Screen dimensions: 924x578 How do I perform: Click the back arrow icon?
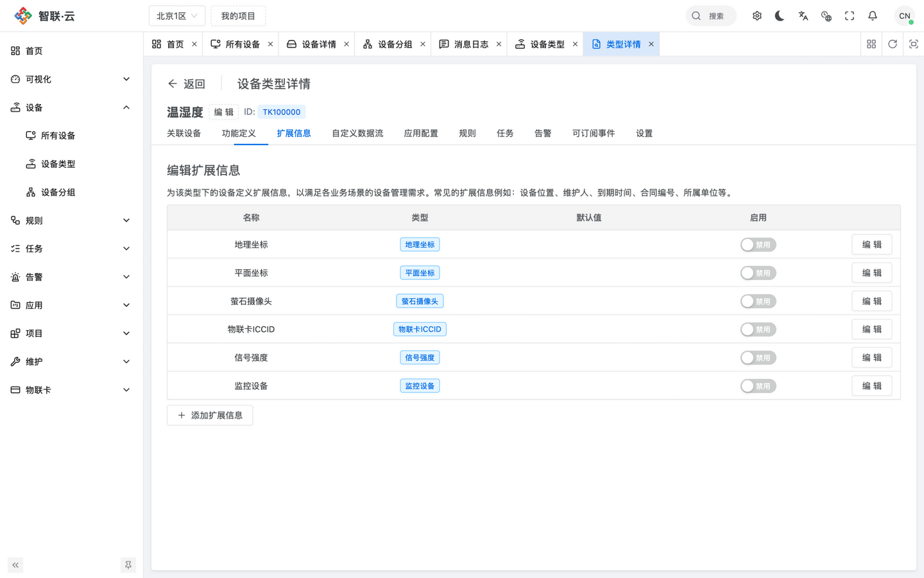173,83
